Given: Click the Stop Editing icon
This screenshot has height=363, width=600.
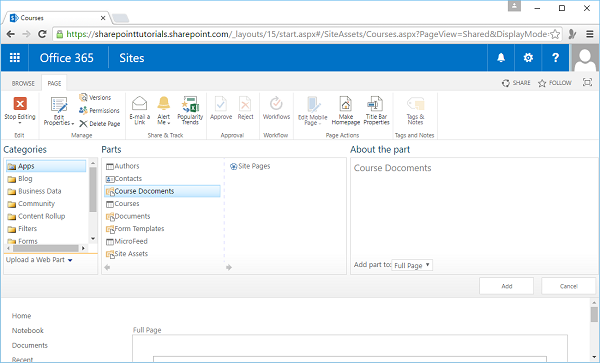Looking at the screenshot, I should click(x=20, y=104).
